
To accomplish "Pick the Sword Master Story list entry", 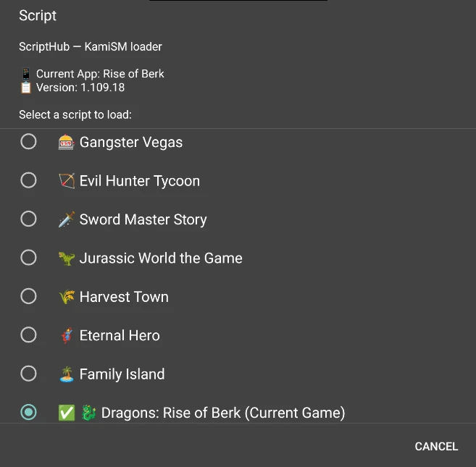I will [x=238, y=219].
